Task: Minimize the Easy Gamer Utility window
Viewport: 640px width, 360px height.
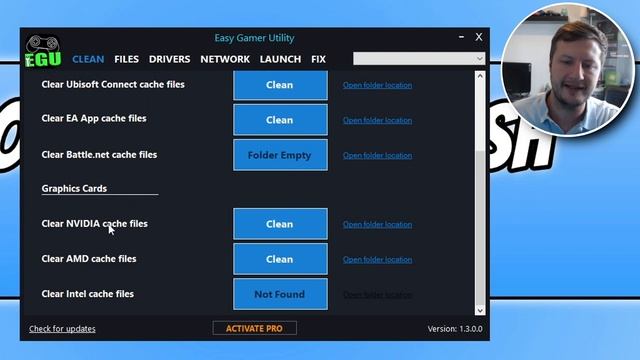Action: click(x=461, y=37)
